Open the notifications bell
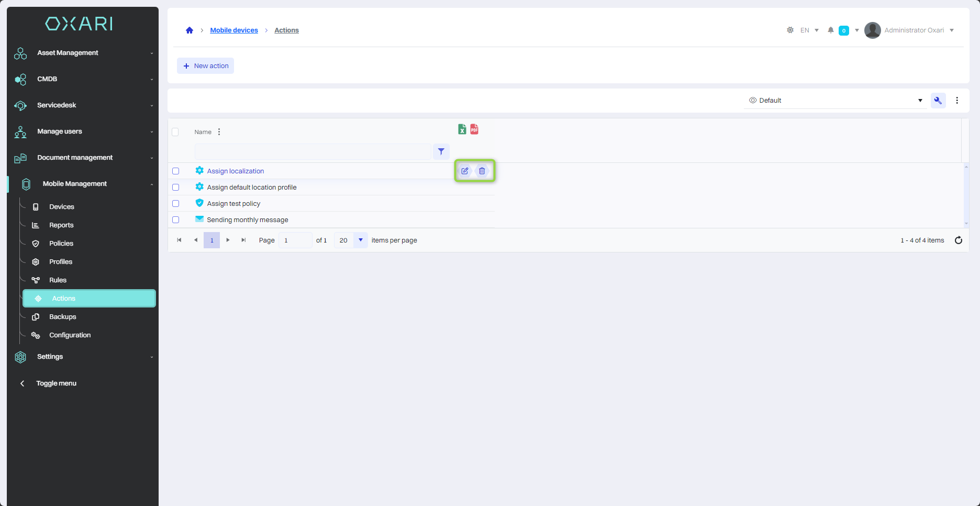The height and width of the screenshot is (506, 980). 830,30
